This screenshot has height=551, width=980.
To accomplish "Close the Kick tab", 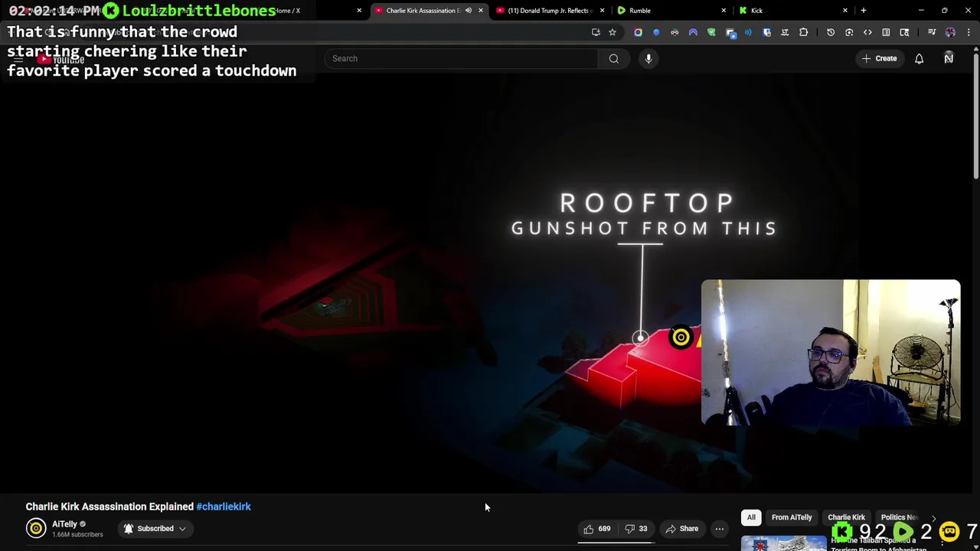I will point(845,11).
